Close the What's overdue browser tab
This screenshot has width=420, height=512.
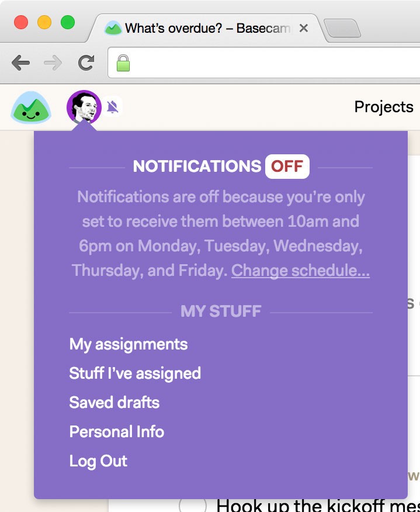(x=304, y=27)
